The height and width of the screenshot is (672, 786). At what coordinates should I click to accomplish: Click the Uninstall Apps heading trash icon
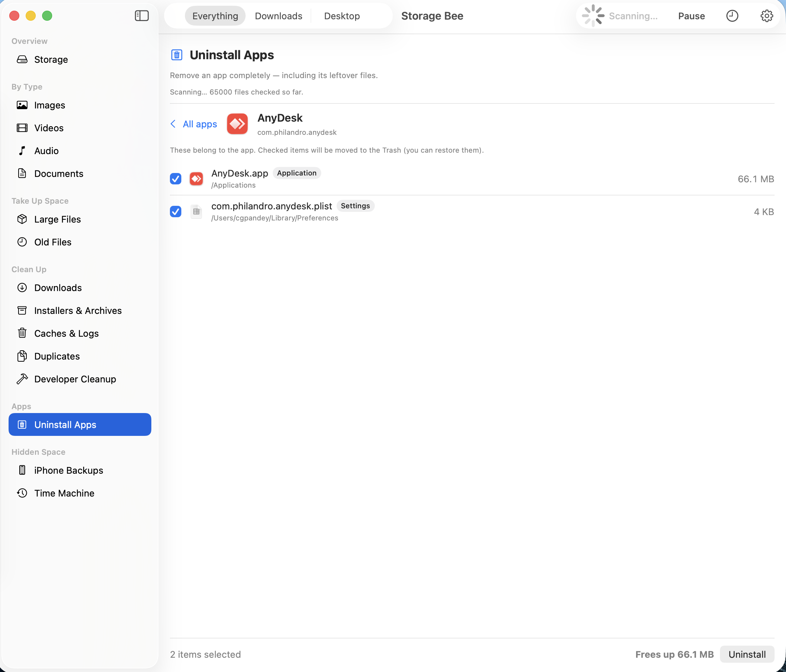click(177, 55)
